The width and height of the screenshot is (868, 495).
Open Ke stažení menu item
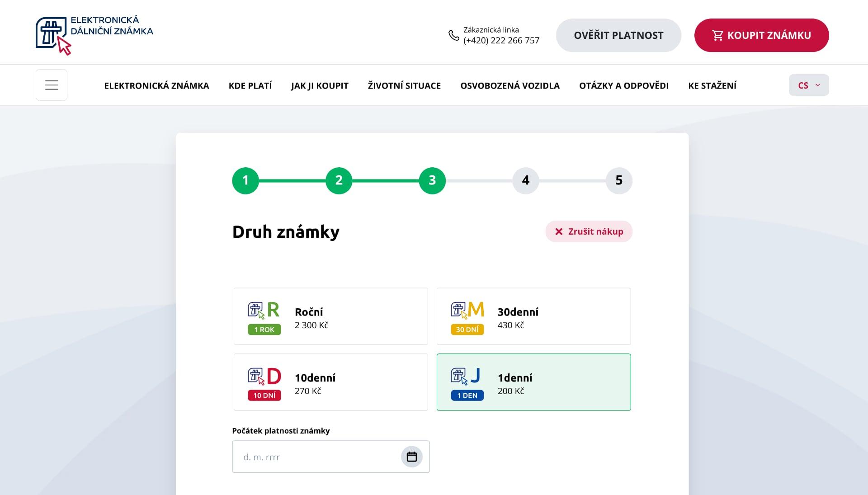[712, 85]
